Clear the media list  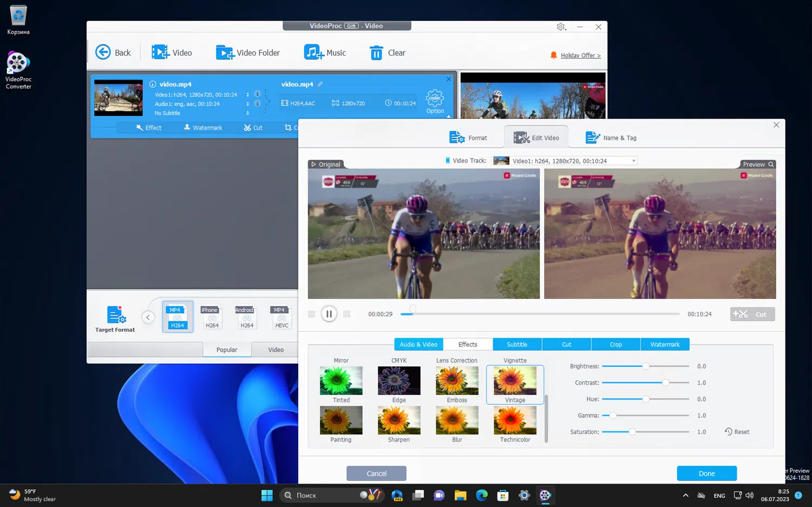click(387, 52)
